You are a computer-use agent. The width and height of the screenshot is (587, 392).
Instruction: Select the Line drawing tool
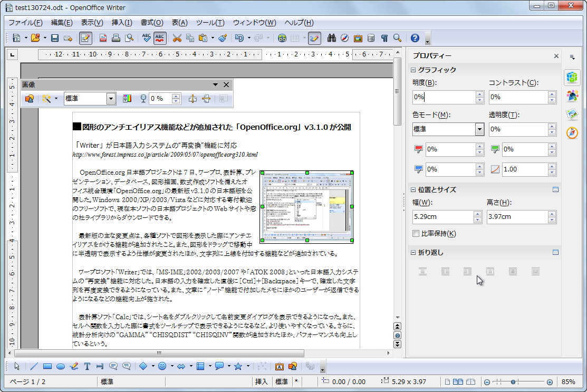(34, 366)
